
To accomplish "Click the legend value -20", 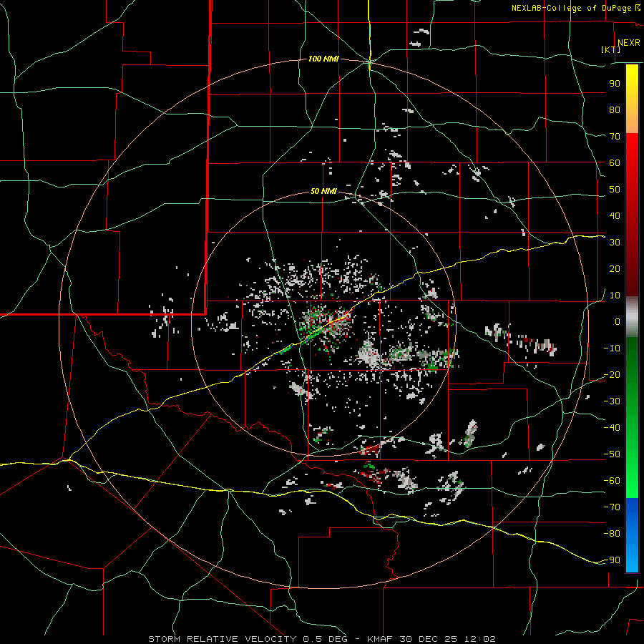I will tap(612, 374).
